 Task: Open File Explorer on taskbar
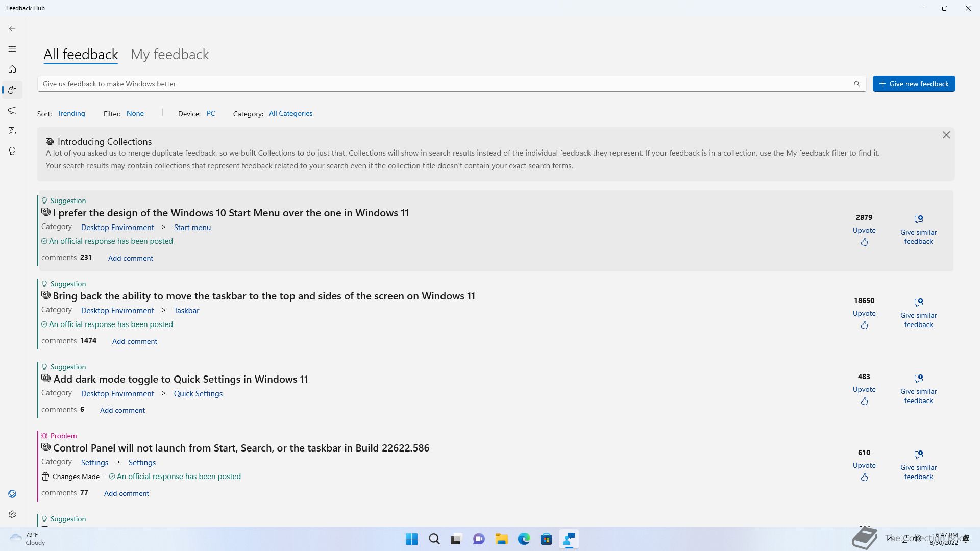[501, 539]
